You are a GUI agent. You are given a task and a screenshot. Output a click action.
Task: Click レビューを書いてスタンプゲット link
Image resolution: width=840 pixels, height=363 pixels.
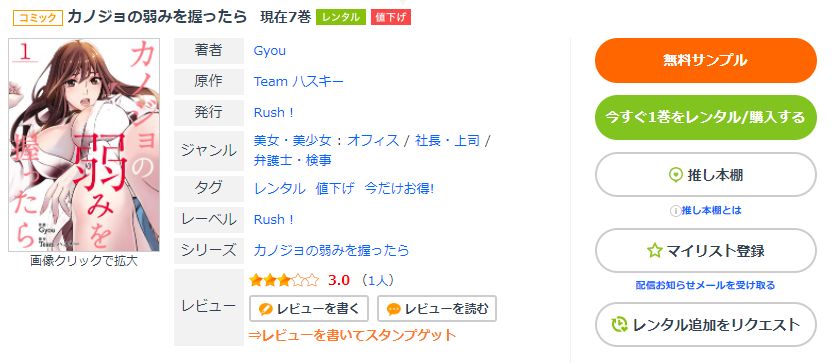352,336
